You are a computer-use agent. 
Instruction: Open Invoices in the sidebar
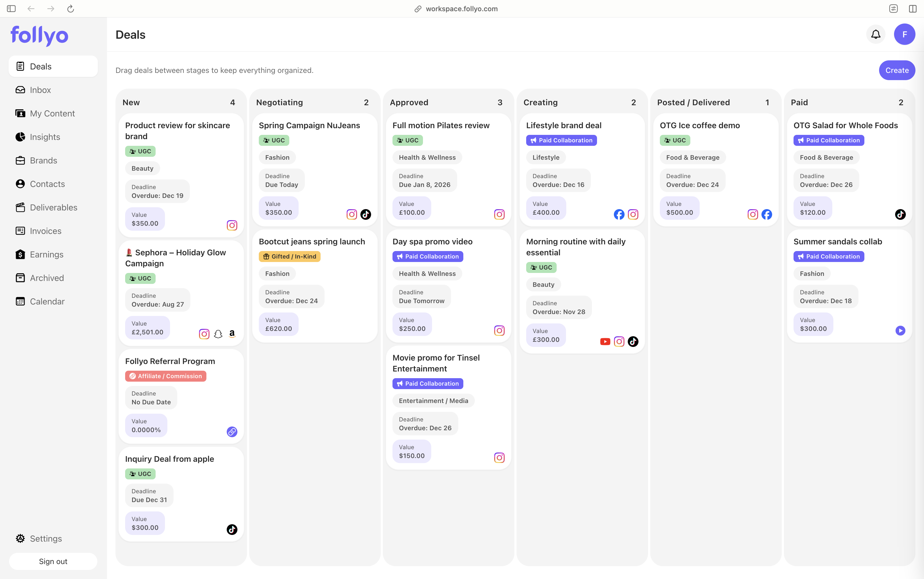46,231
